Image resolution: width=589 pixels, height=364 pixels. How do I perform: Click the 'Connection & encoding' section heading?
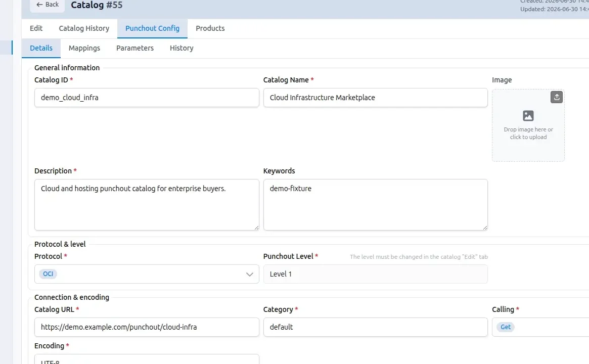coord(72,297)
